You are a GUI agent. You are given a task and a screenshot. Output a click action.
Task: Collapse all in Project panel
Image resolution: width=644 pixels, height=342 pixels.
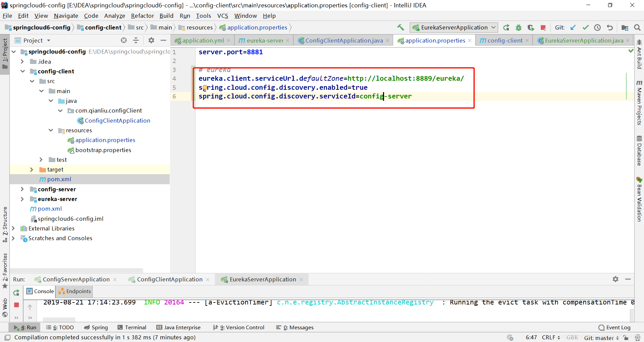pos(136,40)
